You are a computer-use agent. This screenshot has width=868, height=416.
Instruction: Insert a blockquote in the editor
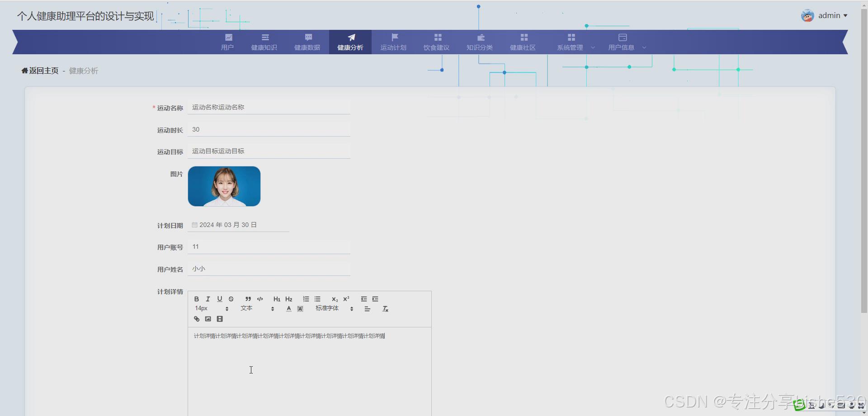tap(248, 299)
